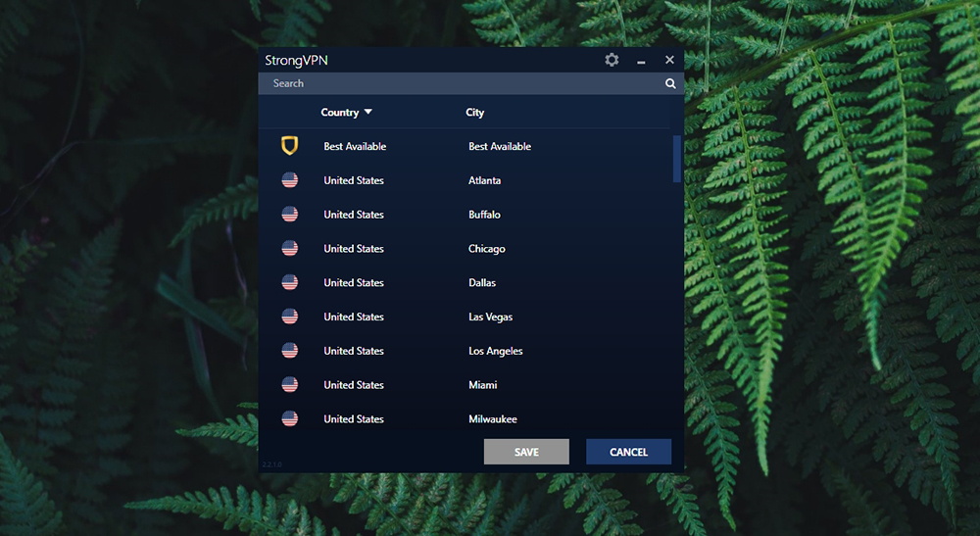Viewport: 980px width, 536px height.
Task: Cancel the location selection
Action: [629, 452]
